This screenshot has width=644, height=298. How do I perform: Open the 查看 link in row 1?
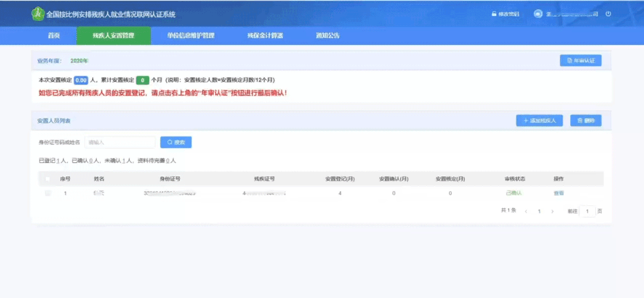[558, 193]
